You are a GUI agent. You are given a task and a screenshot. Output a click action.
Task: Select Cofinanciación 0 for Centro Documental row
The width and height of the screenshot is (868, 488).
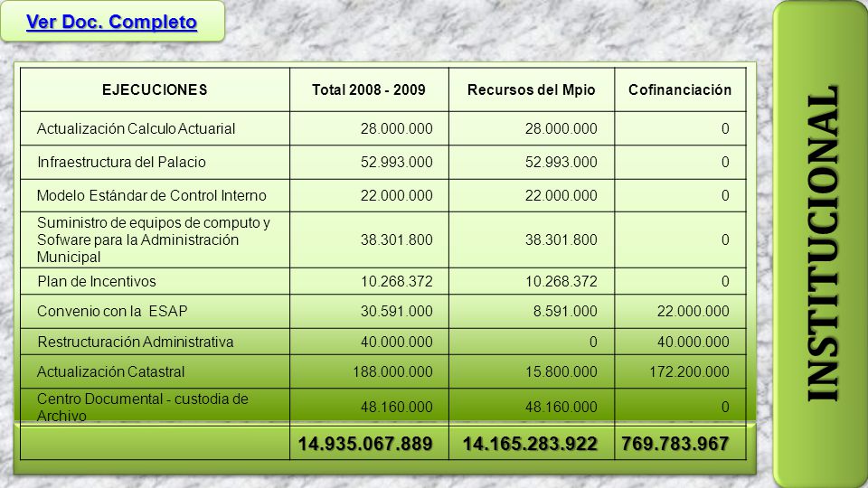(x=725, y=408)
